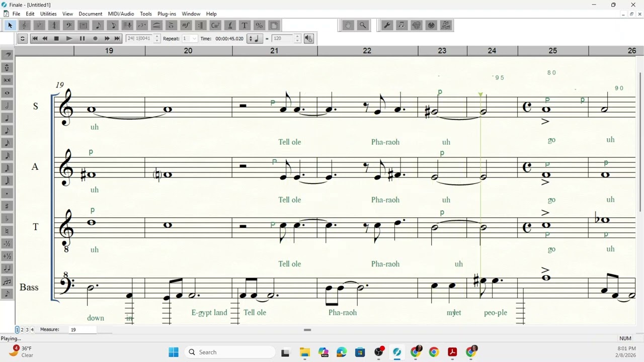644x362 pixels.
Task: Toggle the natural accidental in the palette
Action: click(x=7, y=231)
